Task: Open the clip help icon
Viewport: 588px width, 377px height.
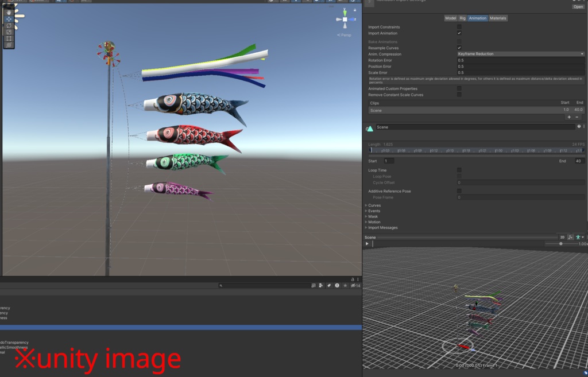Action: pos(579,127)
